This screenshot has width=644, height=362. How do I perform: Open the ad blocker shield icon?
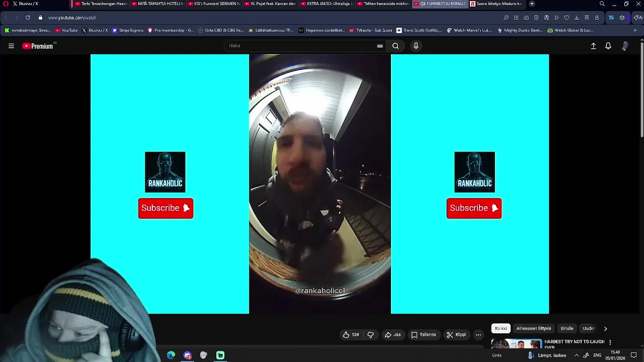536,18
